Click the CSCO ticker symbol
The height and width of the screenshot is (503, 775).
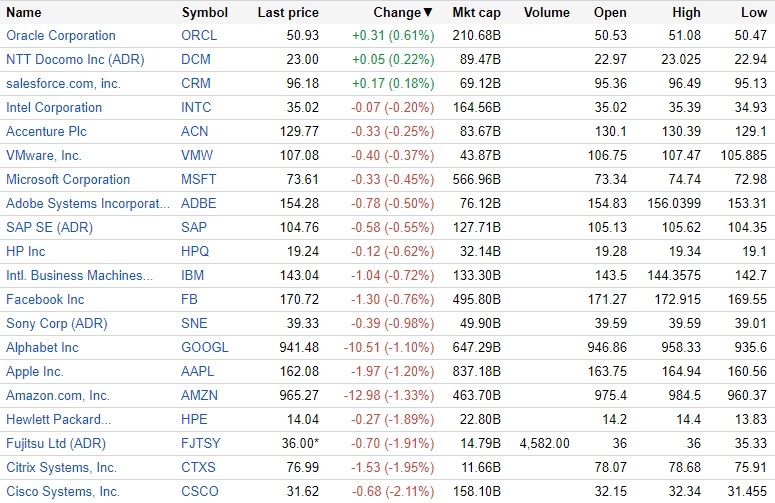coord(200,492)
